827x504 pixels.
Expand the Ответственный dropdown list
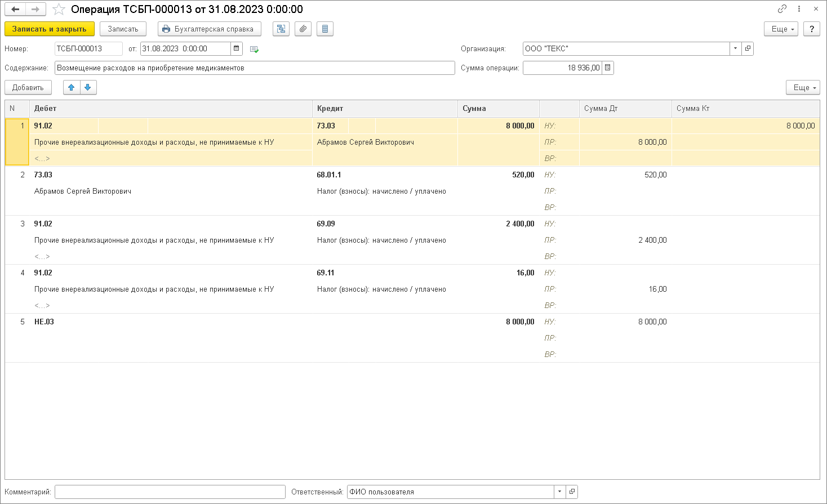(559, 492)
